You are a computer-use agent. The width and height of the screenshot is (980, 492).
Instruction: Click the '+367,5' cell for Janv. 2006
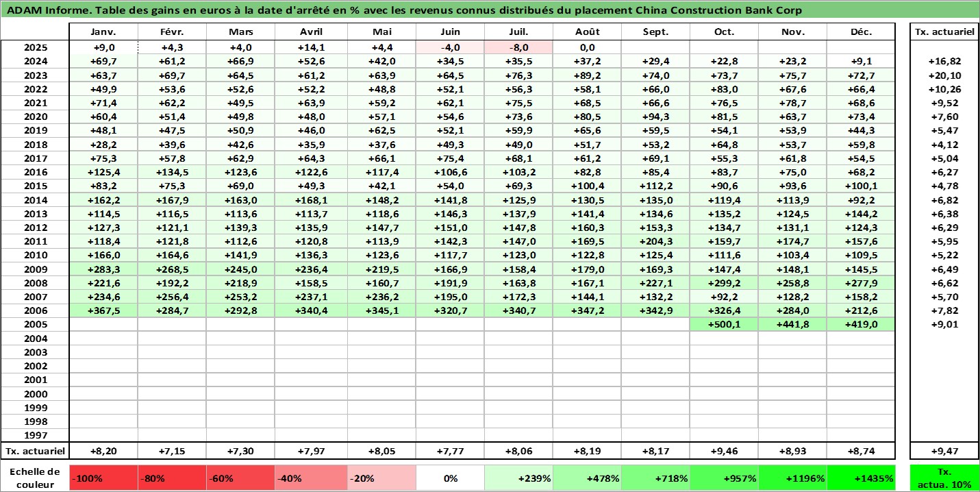click(x=104, y=310)
